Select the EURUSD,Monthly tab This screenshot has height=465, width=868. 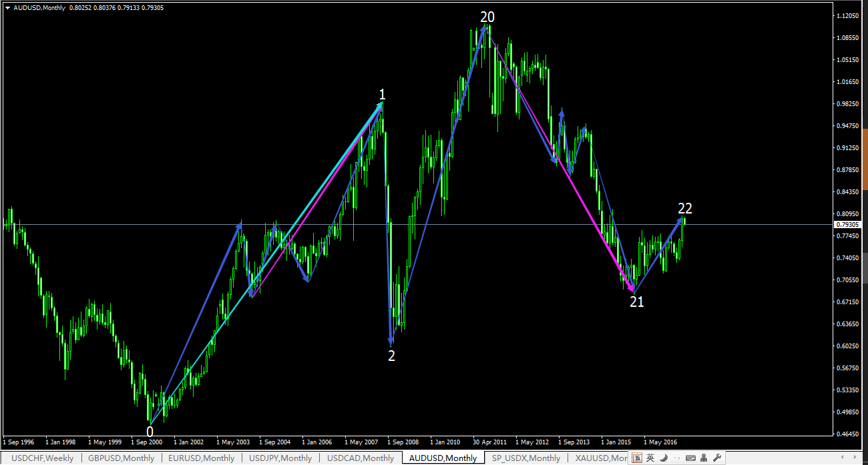point(201,458)
